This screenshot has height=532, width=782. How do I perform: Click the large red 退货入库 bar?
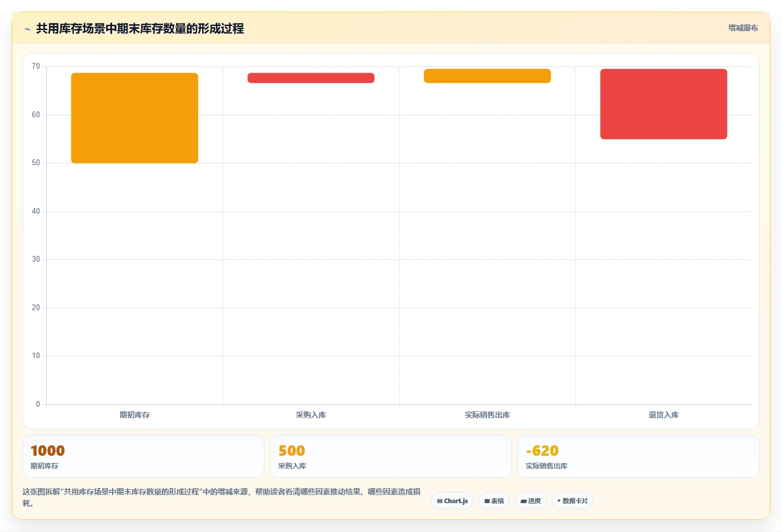[663, 104]
